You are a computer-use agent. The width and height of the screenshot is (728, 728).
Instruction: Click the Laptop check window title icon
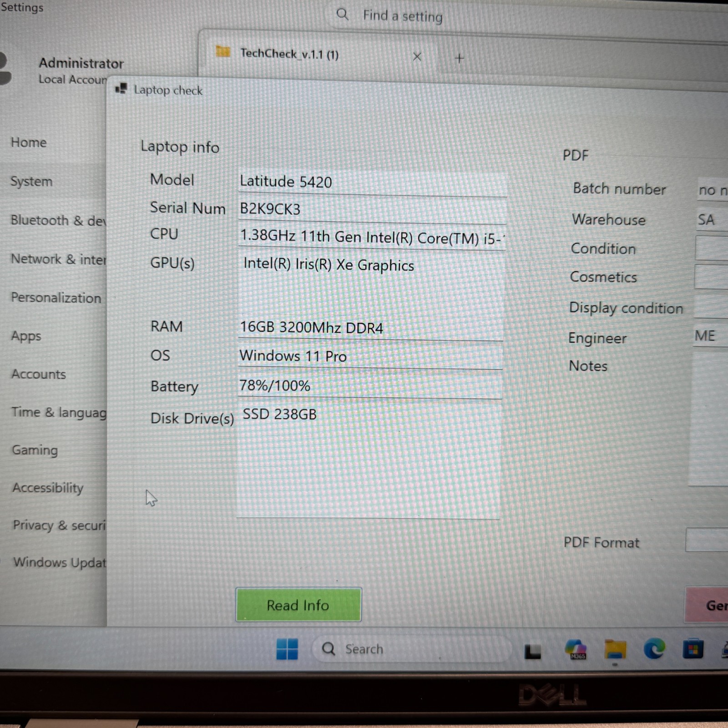pyautogui.click(x=121, y=88)
